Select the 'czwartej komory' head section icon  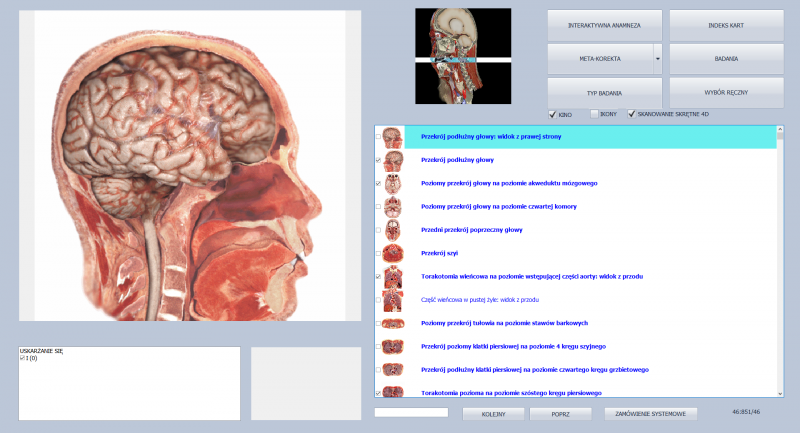[393, 207]
